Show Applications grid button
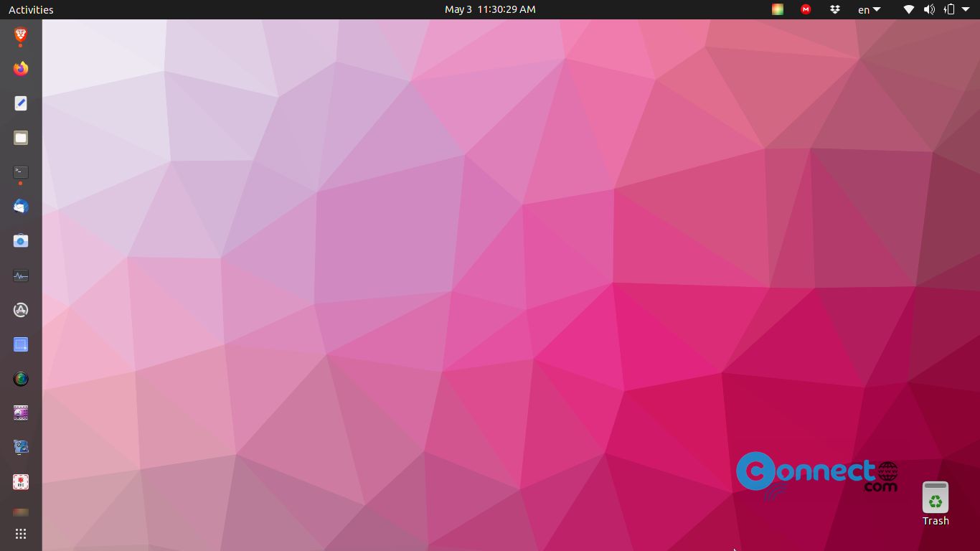Image resolution: width=980 pixels, height=551 pixels. pos(21,534)
